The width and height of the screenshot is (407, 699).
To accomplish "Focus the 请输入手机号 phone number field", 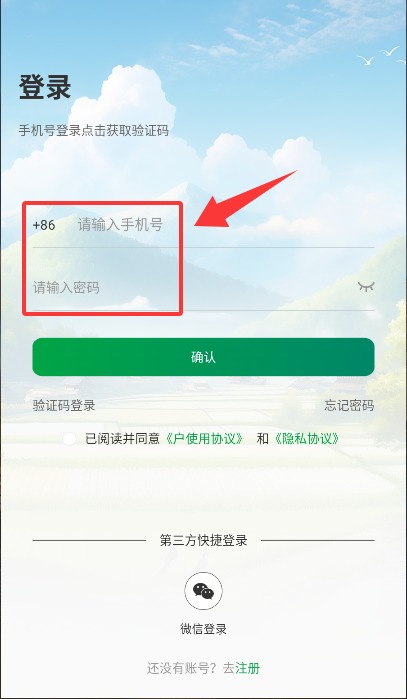I will pos(226,225).
